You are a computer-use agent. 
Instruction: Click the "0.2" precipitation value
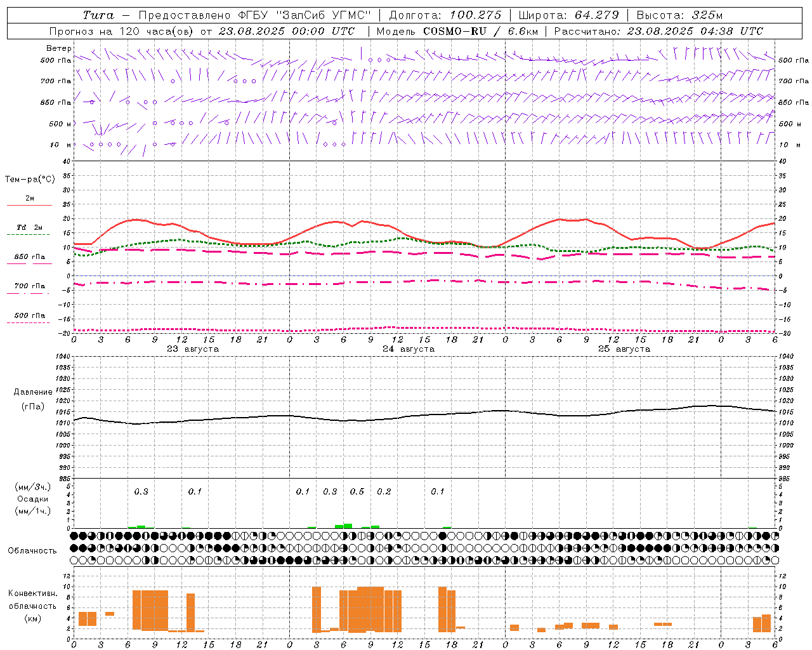click(384, 492)
